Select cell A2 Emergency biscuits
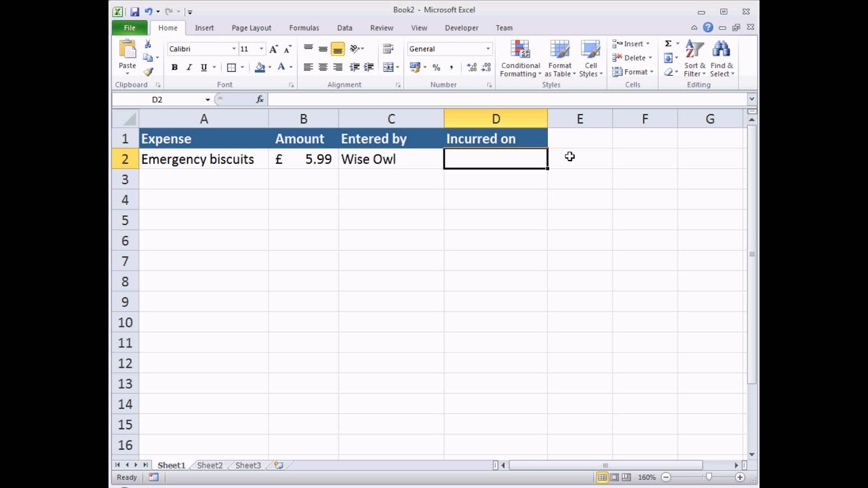The image size is (868, 488). 203,159
